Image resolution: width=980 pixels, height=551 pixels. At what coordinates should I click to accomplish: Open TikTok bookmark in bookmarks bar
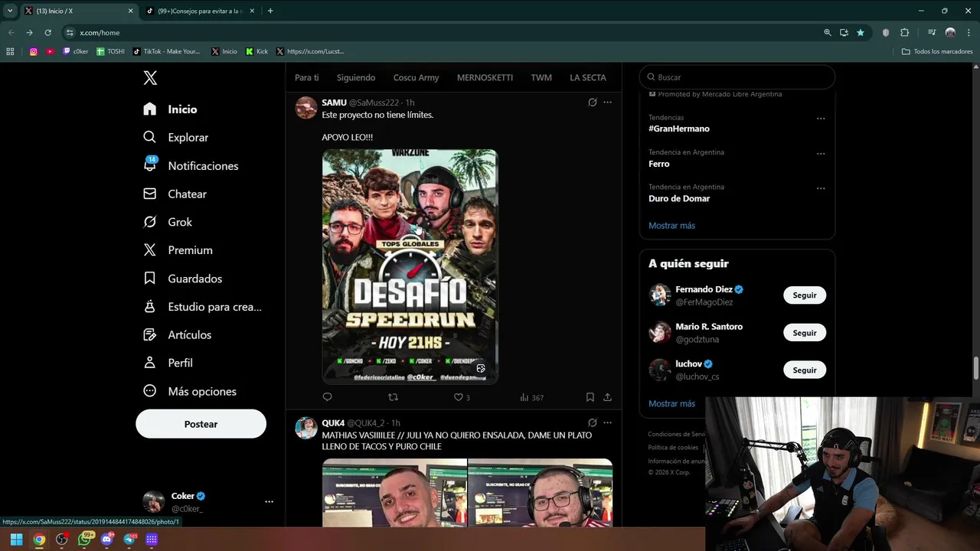click(x=166, y=51)
